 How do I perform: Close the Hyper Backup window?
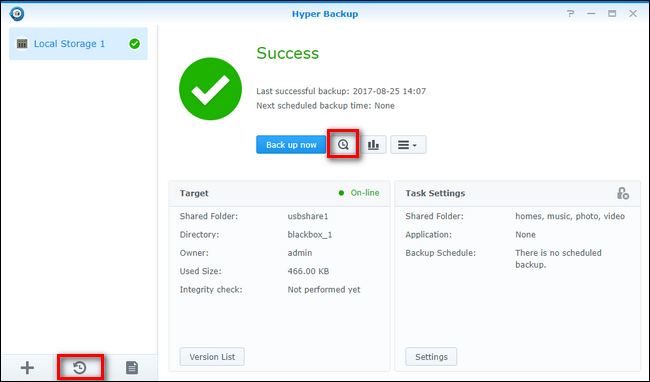point(633,14)
